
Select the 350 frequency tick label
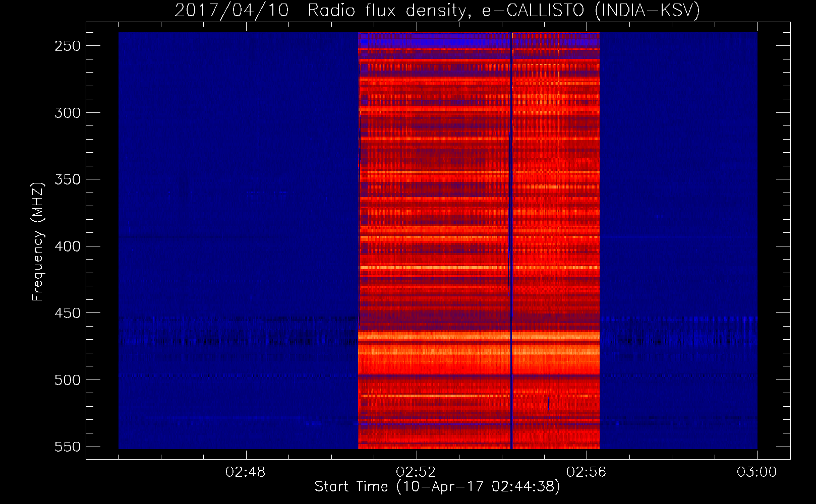coord(68,179)
